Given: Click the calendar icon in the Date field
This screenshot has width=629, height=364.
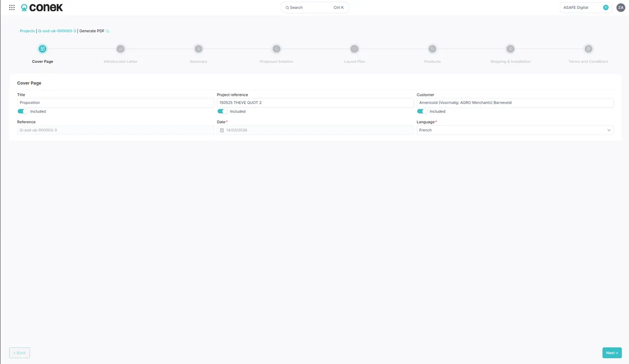Looking at the screenshot, I should tap(222, 130).
